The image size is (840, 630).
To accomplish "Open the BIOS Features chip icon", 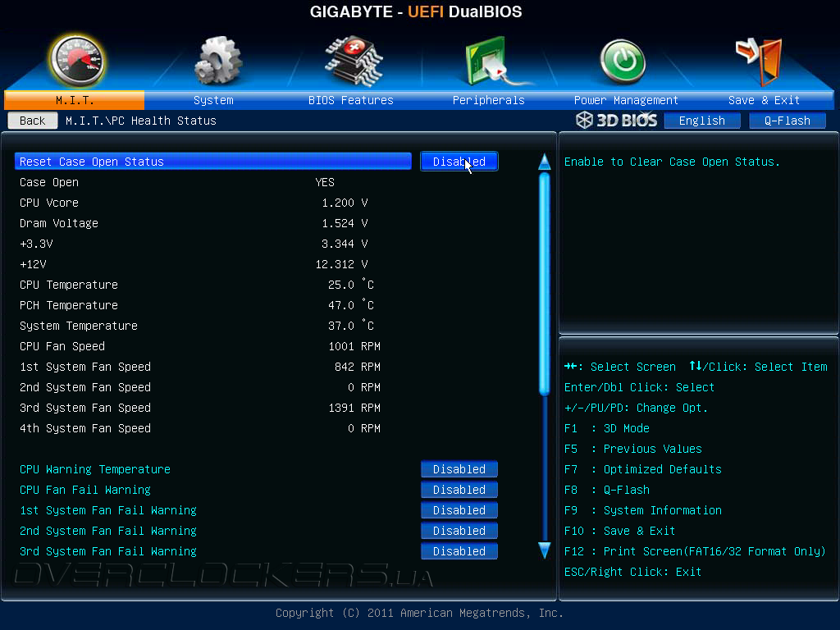I will click(x=354, y=61).
